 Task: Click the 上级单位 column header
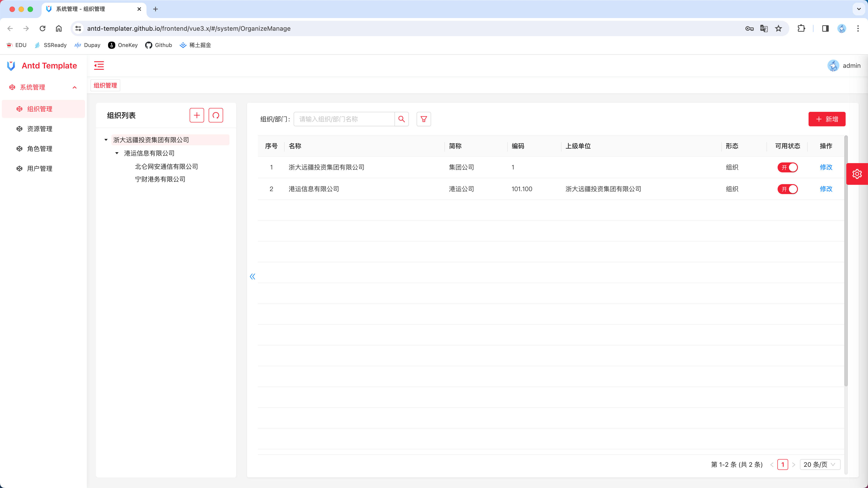click(578, 146)
